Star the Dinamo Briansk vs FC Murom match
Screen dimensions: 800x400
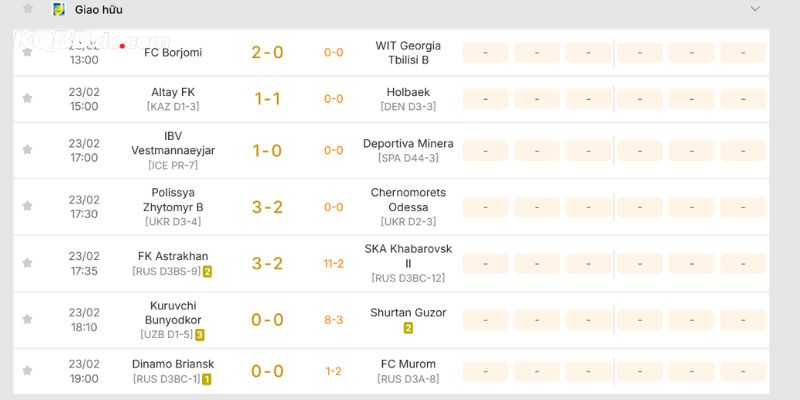click(x=27, y=371)
